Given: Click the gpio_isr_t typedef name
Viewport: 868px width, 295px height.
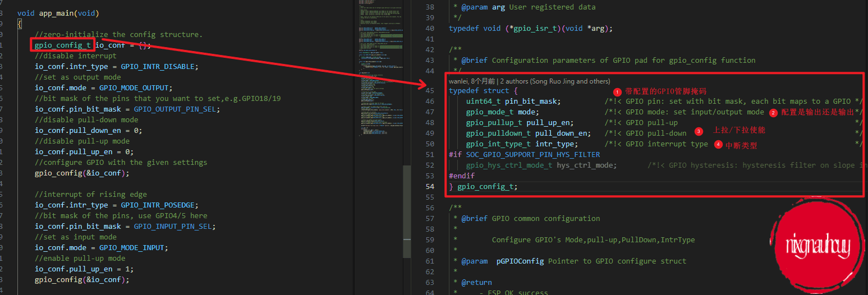Looking at the screenshot, I should coord(533,29).
